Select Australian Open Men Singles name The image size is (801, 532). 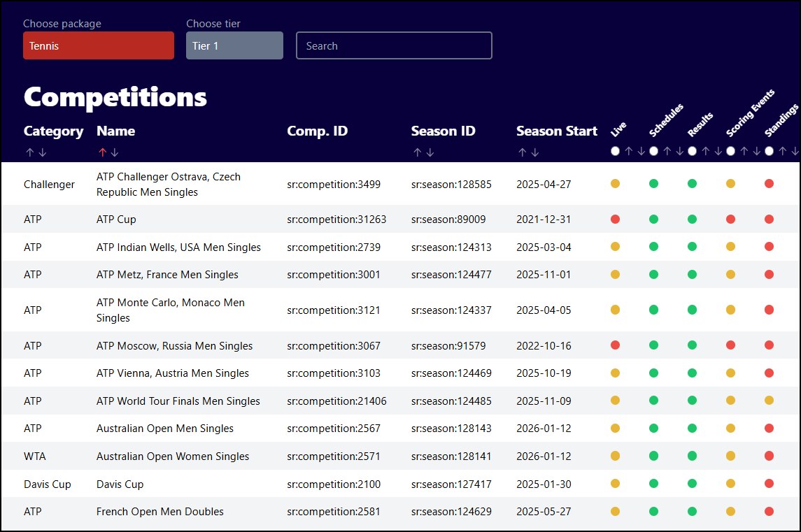pos(165,429)
